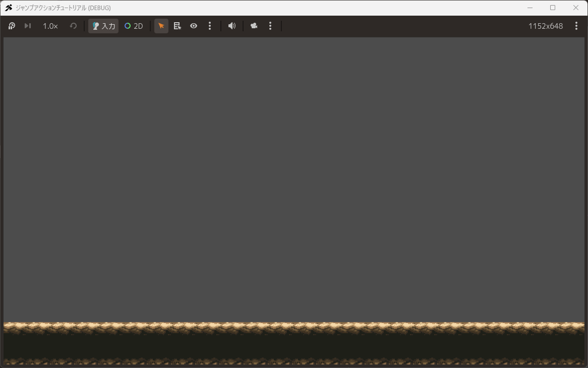This screenshot has height=368, width=588.
Task: Toggle the 入力 input mode button
Action: pos(103,26)
